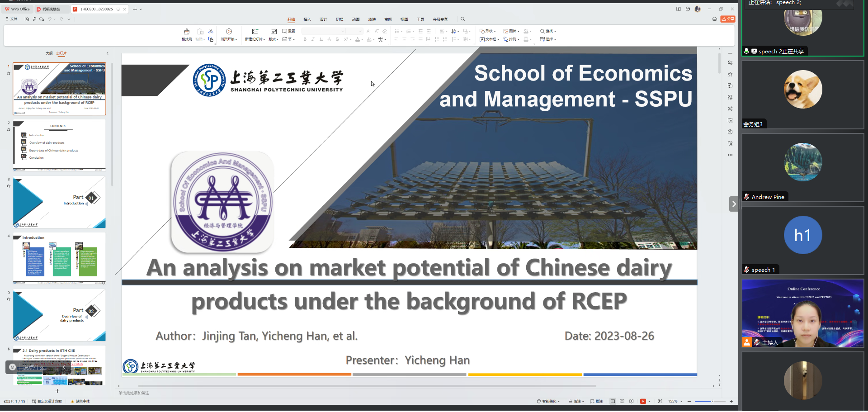Click the font color swatch (A with bar)
The height and width of the screenshot is (412, 868).
click(x=358, y=39)
